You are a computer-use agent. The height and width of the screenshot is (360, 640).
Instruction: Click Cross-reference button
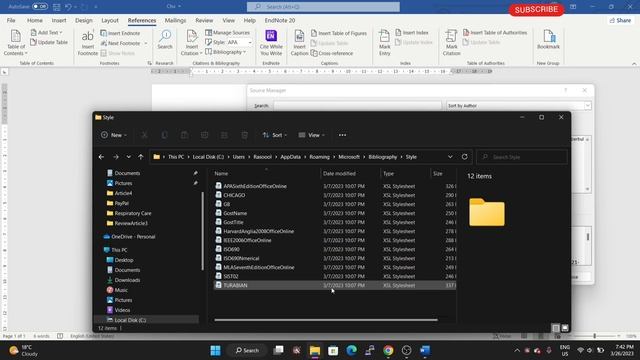[332, 53]
